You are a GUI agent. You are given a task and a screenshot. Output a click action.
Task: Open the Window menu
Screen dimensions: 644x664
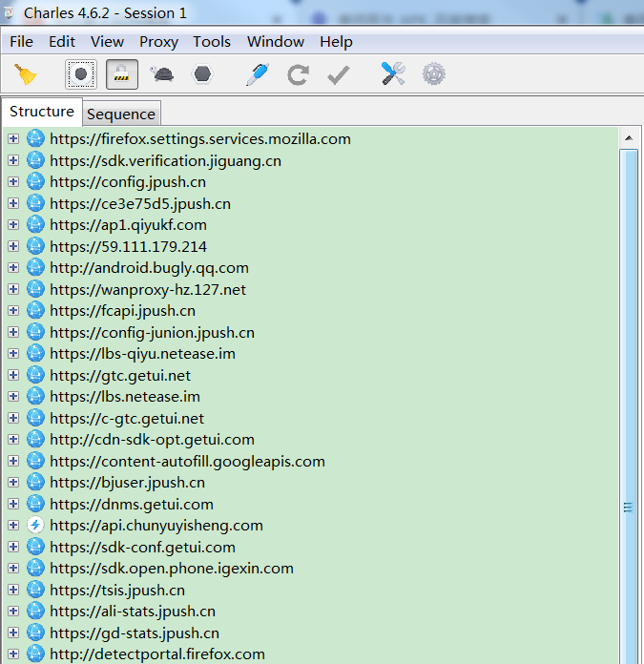tap(276, 42)
